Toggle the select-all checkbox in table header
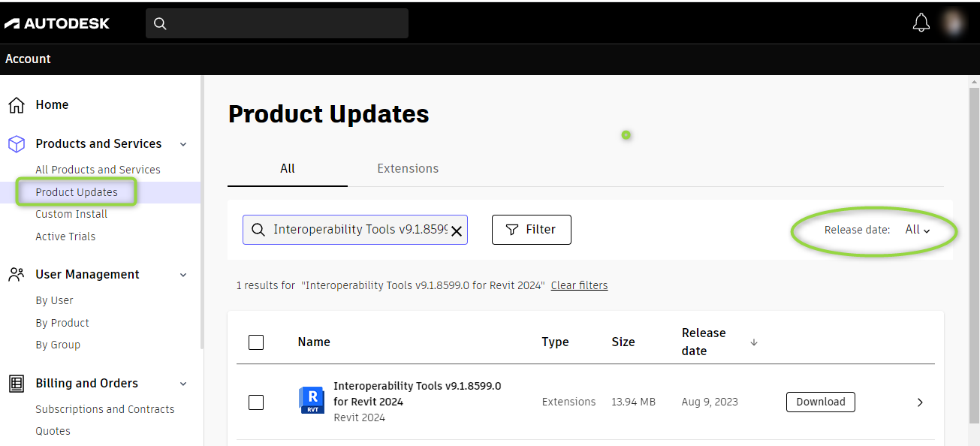 [256, 342]
